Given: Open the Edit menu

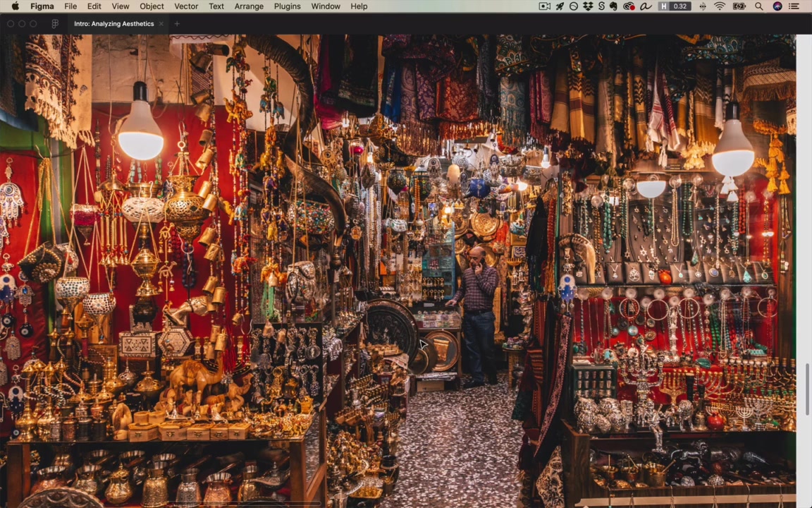Looking at the screenshot, I should point(94,6).
